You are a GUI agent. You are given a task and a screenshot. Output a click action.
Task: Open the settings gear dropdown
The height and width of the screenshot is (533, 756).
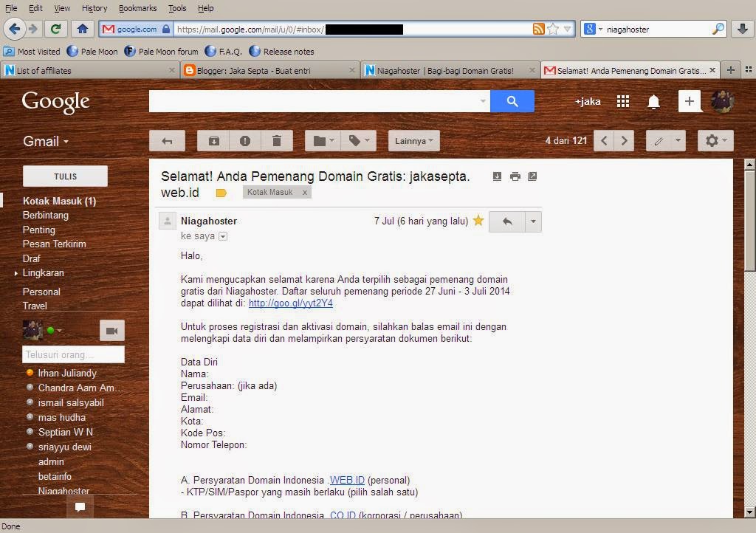click(715, 141)
